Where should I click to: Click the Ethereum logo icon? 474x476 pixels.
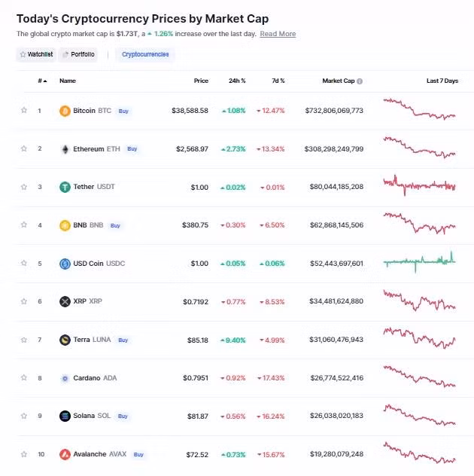[x=65, y=149]
